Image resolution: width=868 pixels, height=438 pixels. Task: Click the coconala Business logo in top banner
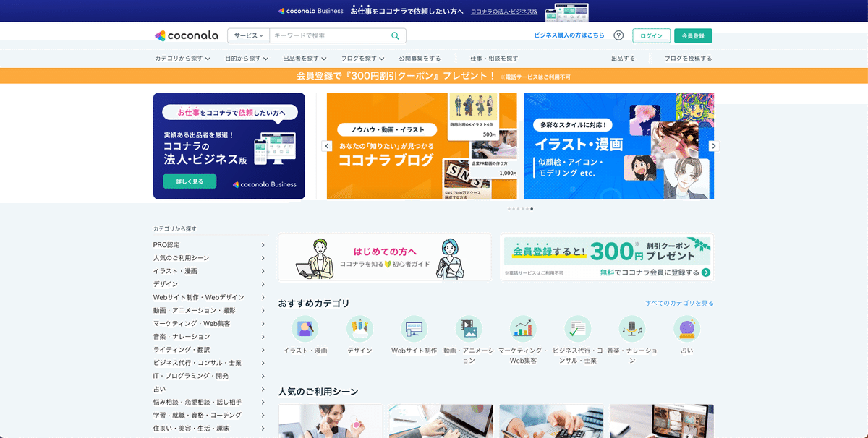[x=311, y=11]
